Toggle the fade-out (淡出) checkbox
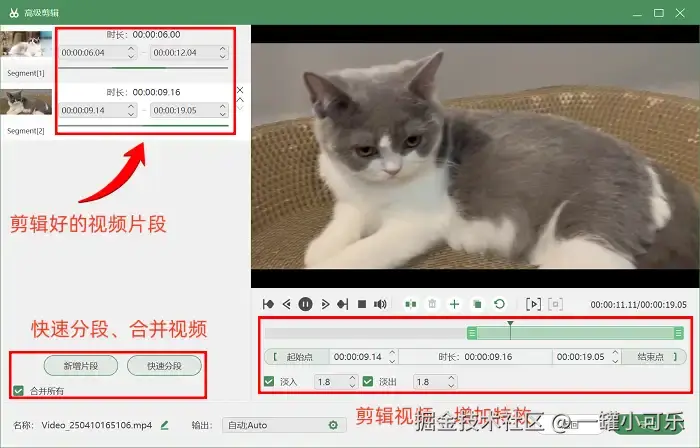This screenshot has width=700, height=448. coord(368,382)
